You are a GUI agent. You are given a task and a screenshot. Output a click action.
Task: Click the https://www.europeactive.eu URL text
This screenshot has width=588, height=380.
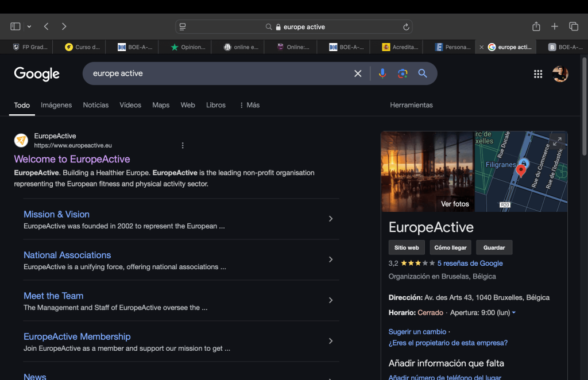[73, 145]
